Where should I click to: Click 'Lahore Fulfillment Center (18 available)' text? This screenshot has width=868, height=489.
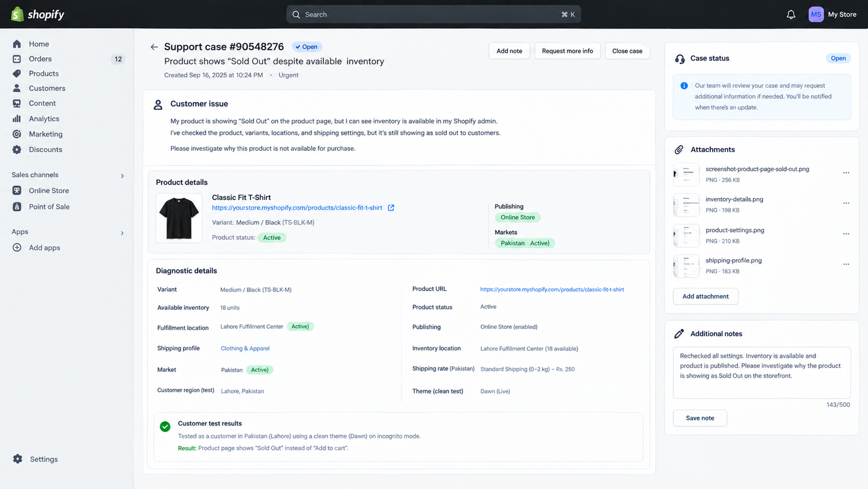(x=529, y=349)
